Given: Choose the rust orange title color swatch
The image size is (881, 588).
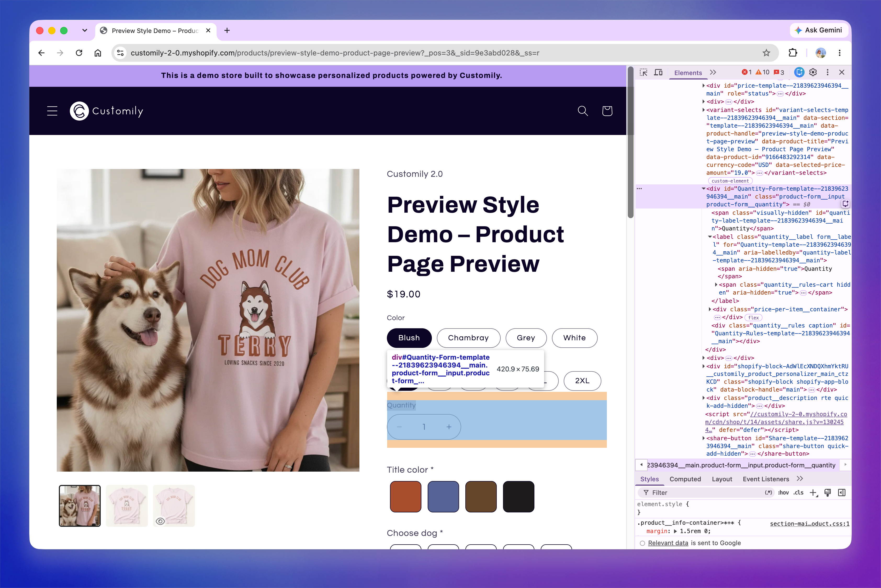Looking at the screenshot, I should (x=405, y=497).
